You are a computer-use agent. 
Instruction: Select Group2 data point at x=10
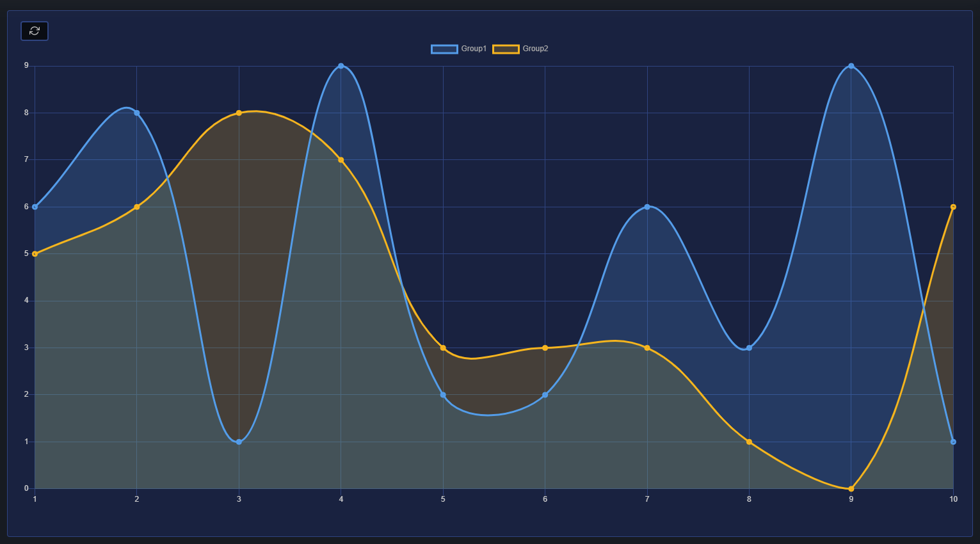point(953,207)
